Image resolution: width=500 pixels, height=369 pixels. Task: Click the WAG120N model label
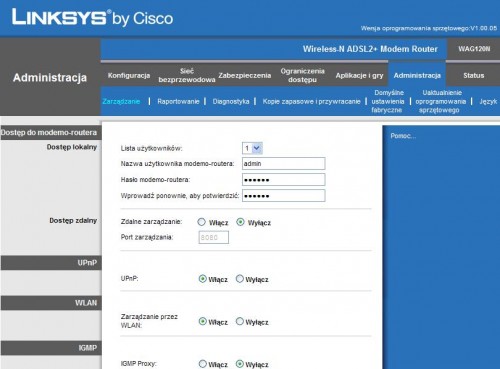[x=474, y=49]
